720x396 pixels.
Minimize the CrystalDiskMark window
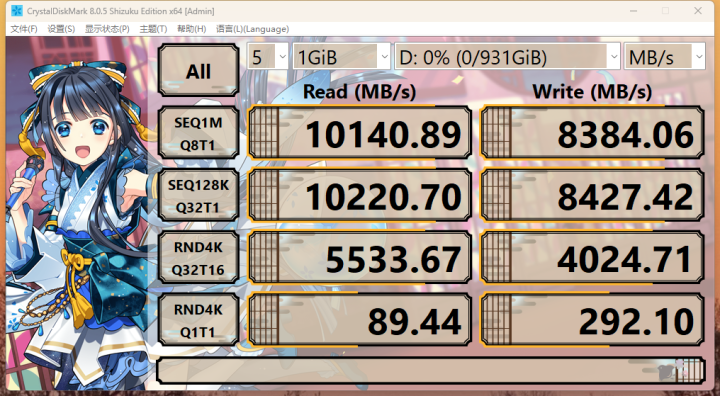pos(634,11)
